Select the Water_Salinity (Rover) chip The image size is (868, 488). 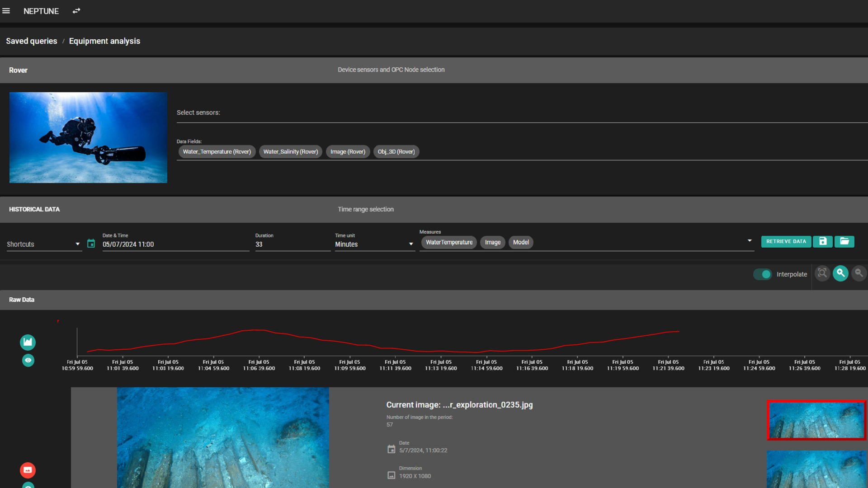click(x=291, y=152)
